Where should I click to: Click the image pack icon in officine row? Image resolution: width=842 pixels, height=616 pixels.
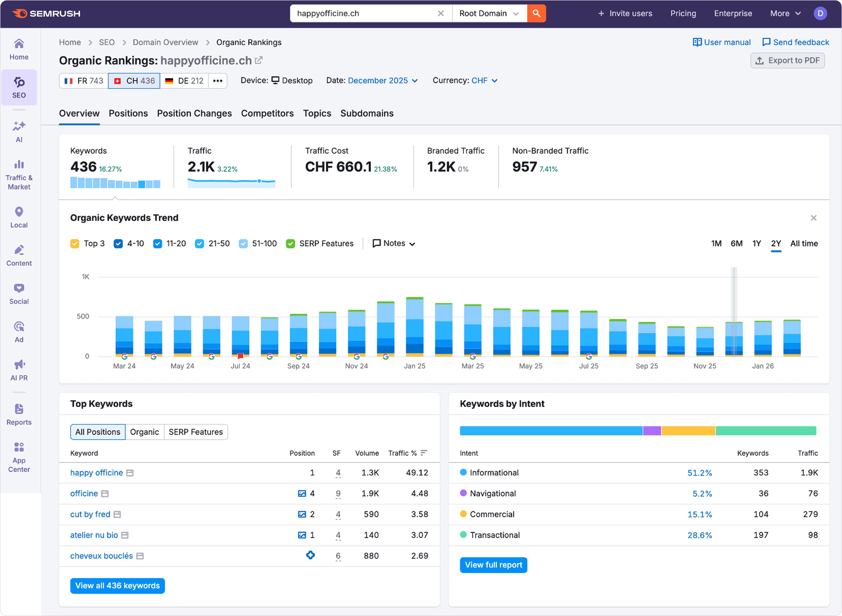point(302,494)
